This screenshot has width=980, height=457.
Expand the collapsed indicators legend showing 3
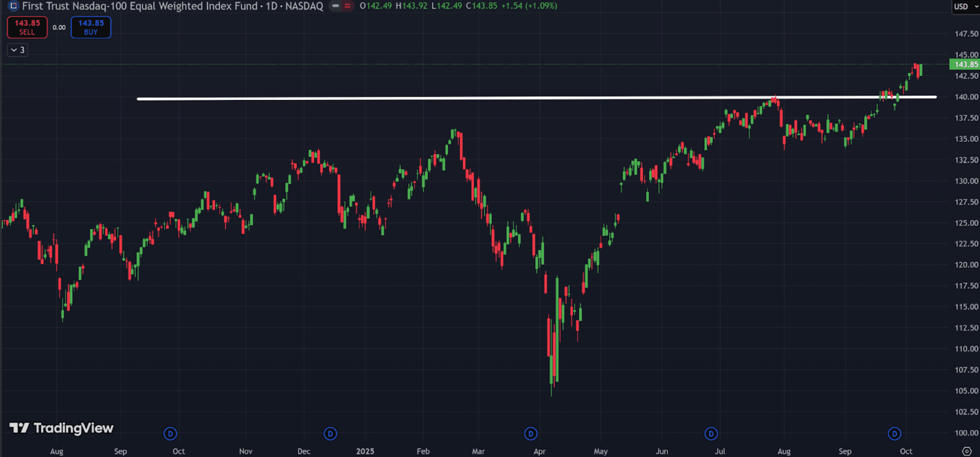click(17, 50)
